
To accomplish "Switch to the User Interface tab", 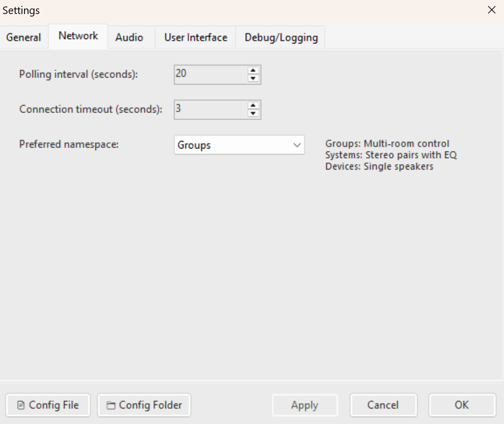I will (x=195, y=37).
